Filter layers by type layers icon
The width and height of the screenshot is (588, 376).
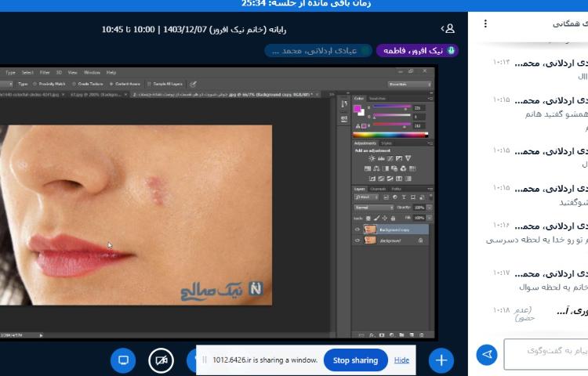(404, 197)
